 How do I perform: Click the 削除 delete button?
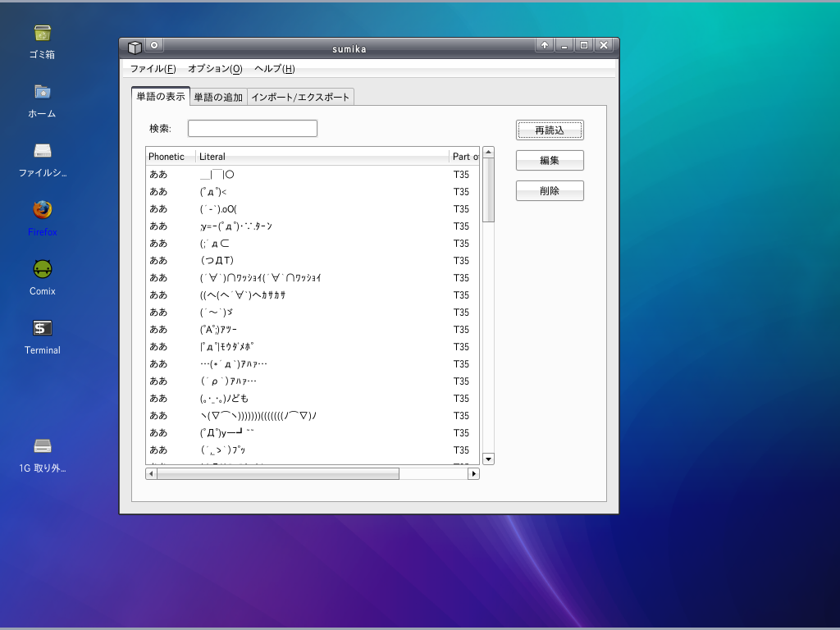550,190
